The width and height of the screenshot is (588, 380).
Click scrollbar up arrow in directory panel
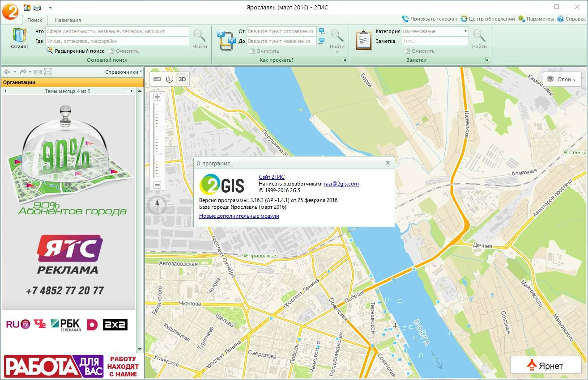[x=140, y=91]
